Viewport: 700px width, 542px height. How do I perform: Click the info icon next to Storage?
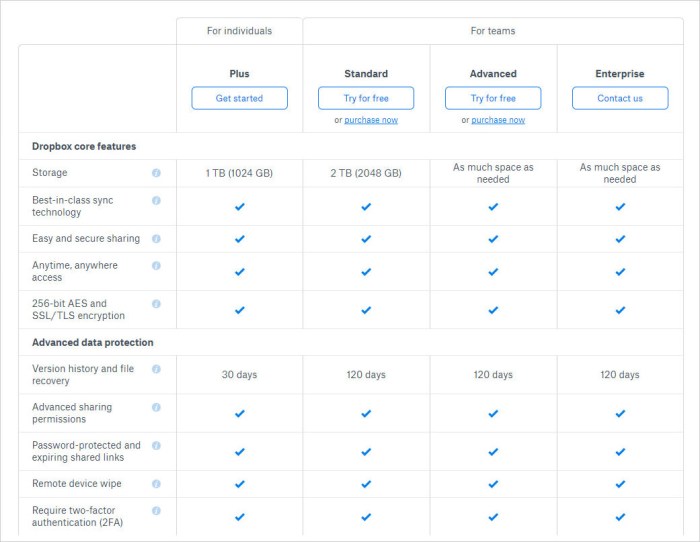click(x=156, y=173)
